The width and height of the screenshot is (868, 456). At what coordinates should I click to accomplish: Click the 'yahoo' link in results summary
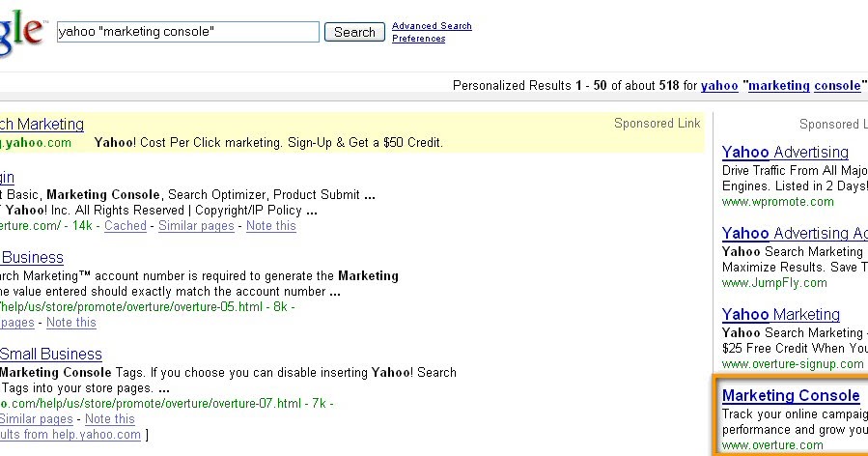click(719, 85)
